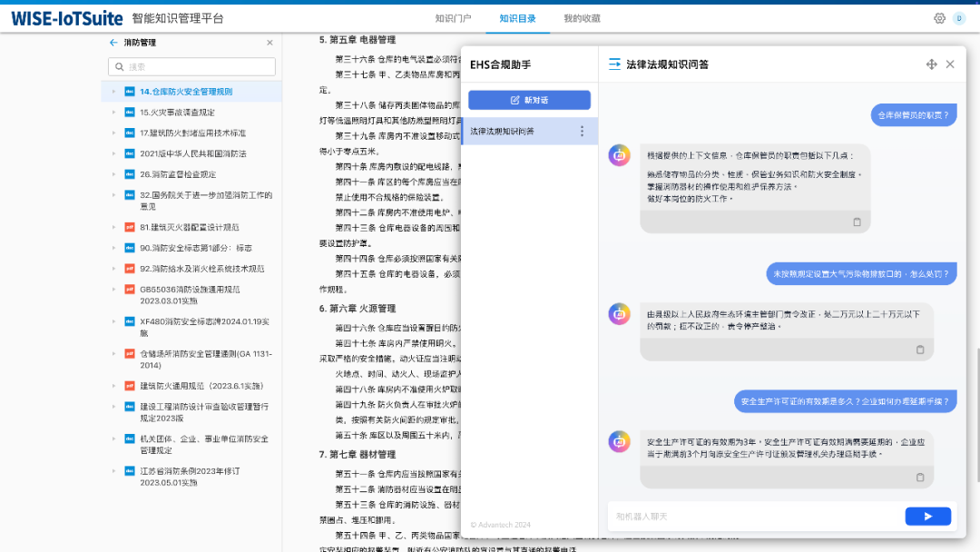The width and height of the screenshot is (980, 552).
Task: Click the page vertical scrollbar thumb
Action: click(977, 415)
